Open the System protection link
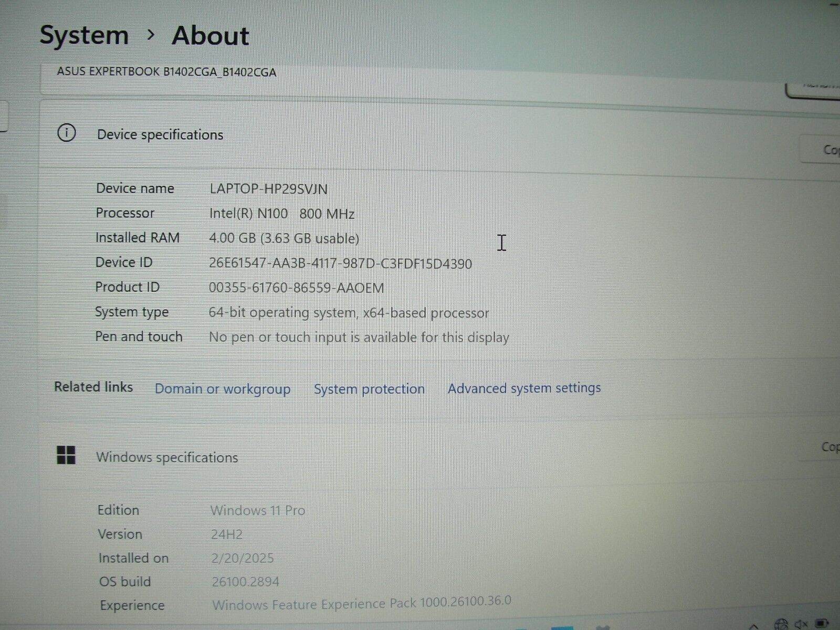Viewport: 840px width, 630px height. pos(369,388)
